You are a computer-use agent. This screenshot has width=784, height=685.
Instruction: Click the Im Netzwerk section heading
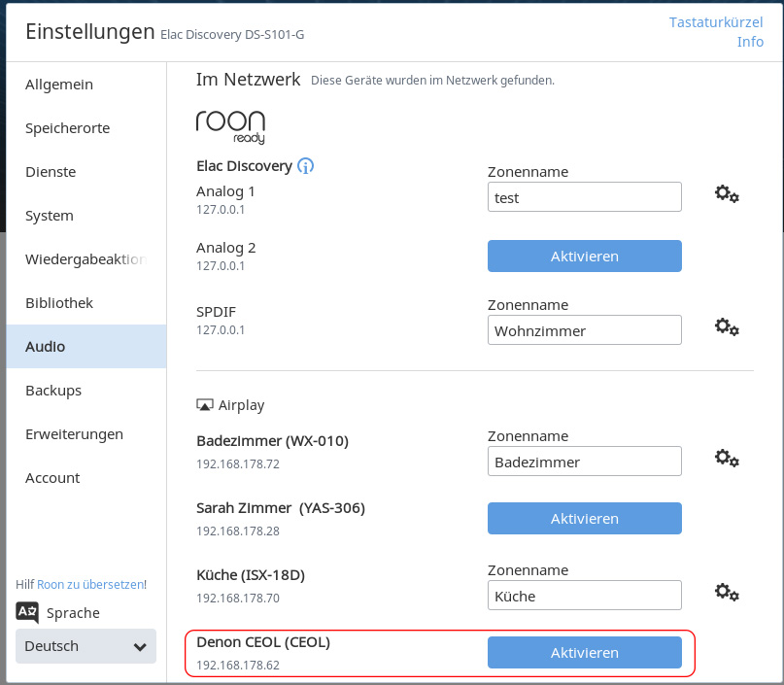(x=248, y=80)
